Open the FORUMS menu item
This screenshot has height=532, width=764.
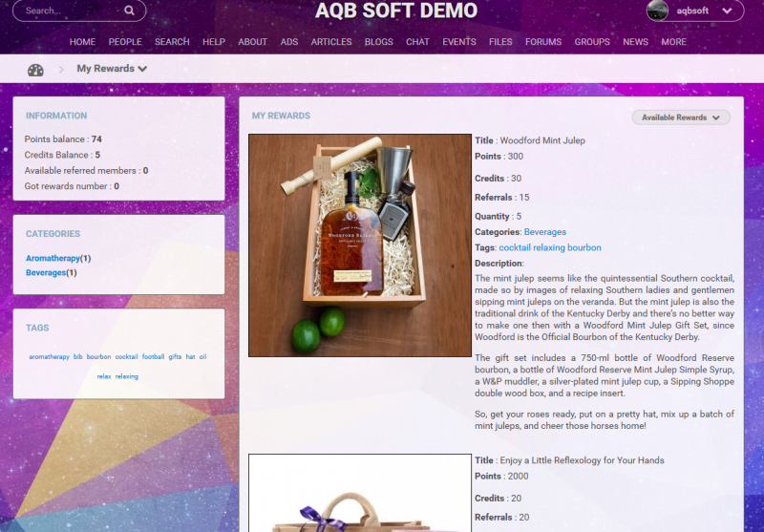pyautogui.click(x=543, y=42)
